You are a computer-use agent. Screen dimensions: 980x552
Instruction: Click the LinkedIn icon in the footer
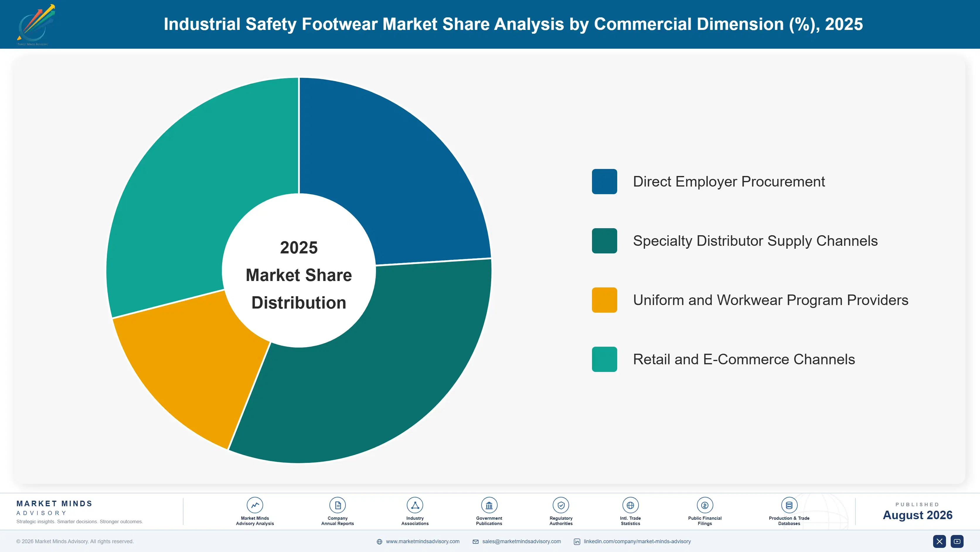pyautogui.click(x=577, y=542)
